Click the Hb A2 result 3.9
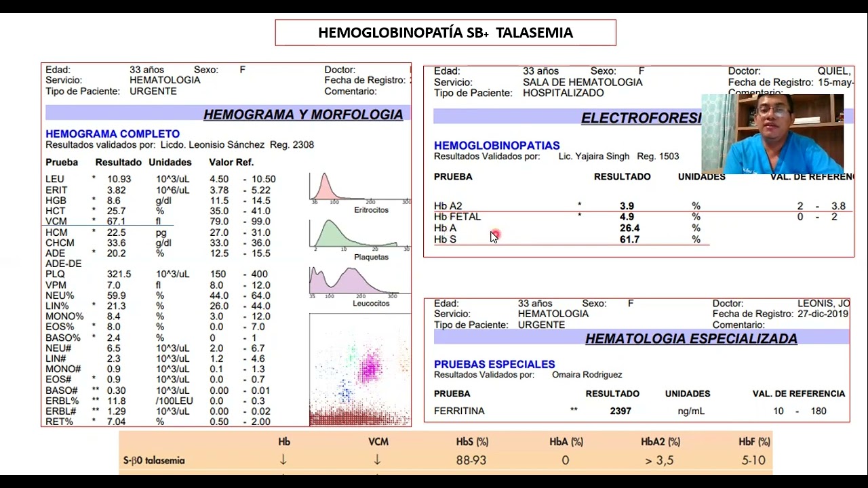The image size is (868, 488). click(x=627, y=206)
